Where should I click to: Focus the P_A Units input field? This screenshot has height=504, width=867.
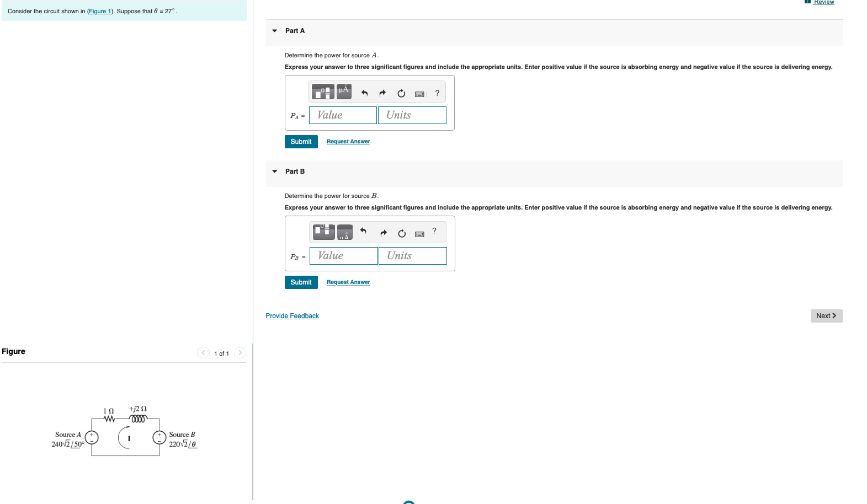412,115
